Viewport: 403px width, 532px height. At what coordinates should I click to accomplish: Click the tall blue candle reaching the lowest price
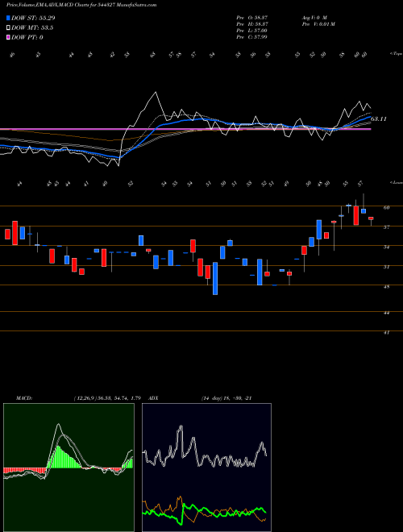[215, 278]
